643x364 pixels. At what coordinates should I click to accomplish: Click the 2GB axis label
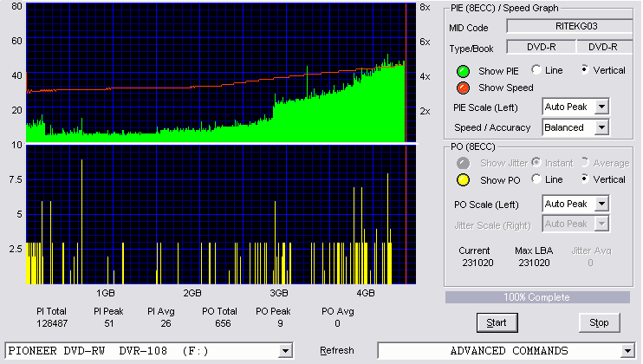[192, 293]
